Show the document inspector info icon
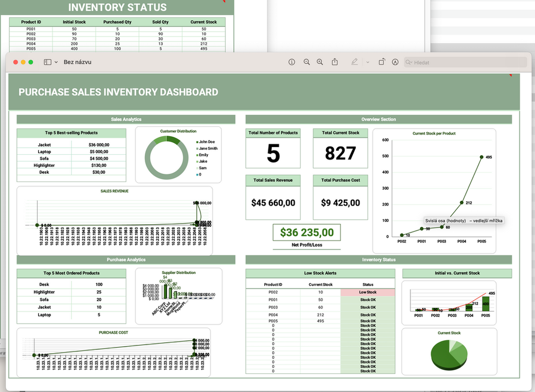The width and height of the screenshot is (535, 392). [292, 62]
